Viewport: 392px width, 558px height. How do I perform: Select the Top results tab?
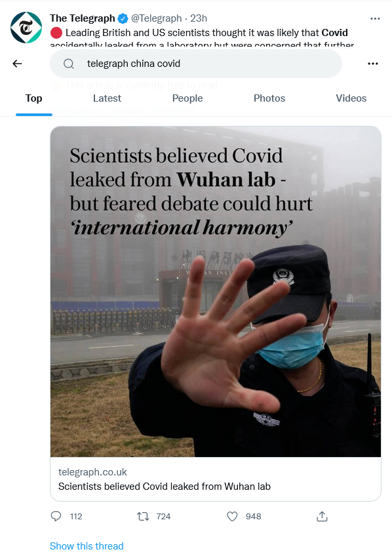[34, 98]
